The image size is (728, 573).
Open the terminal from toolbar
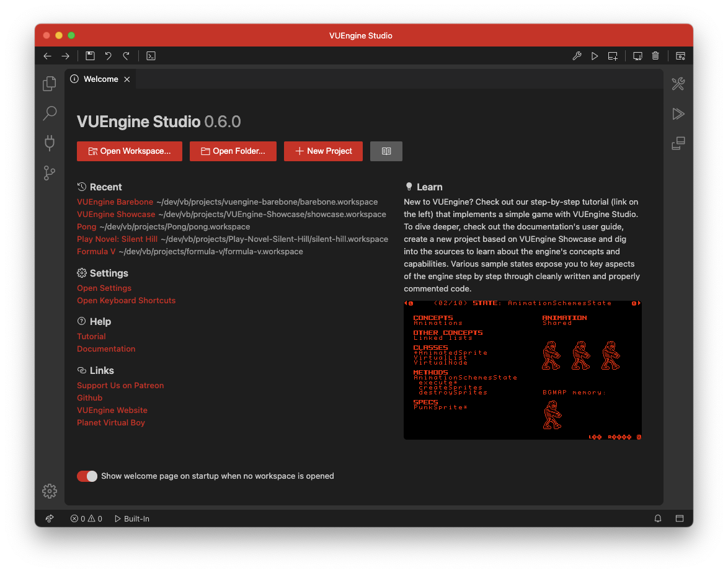point(151,56)
